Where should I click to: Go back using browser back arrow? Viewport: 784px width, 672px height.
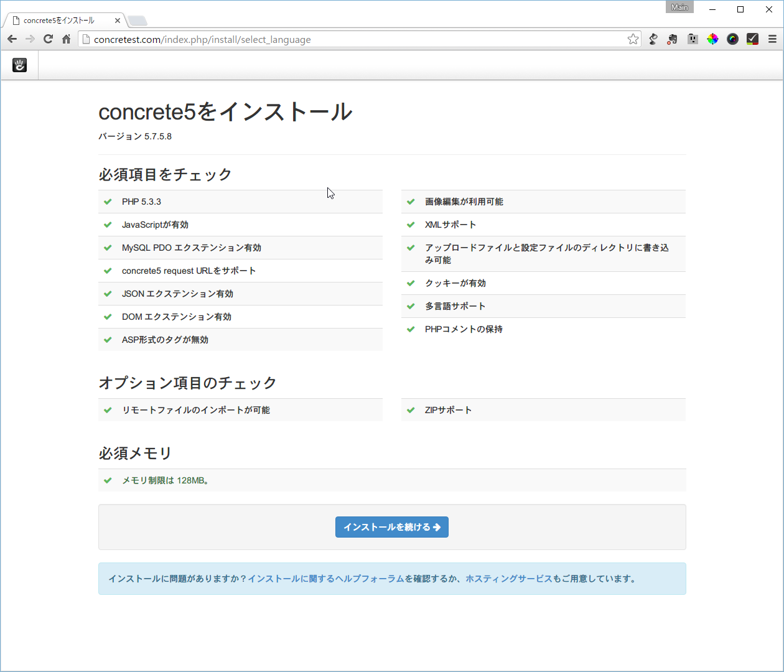12,39
